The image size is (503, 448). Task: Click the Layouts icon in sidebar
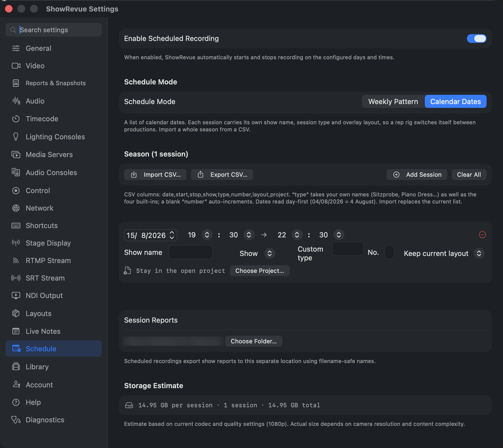coord(16,313)
